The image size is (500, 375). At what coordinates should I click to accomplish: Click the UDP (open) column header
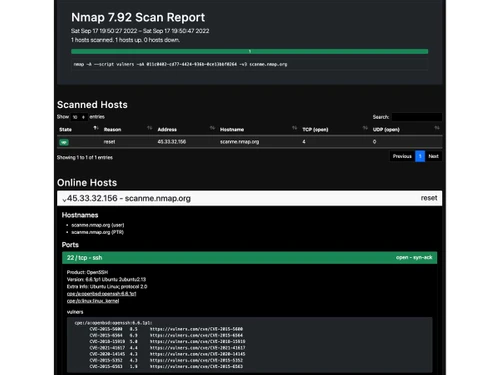pos(386,129)
